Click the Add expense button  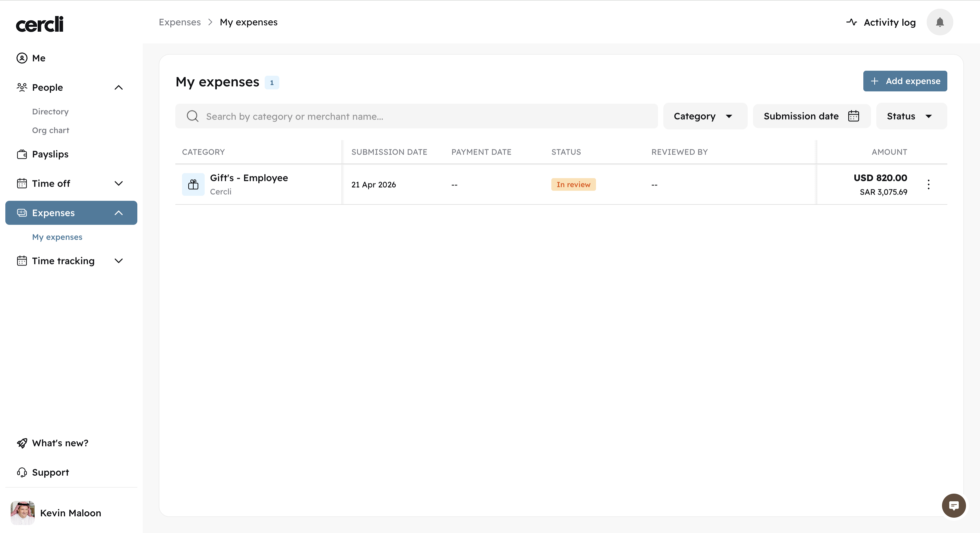tap(905, 81)
